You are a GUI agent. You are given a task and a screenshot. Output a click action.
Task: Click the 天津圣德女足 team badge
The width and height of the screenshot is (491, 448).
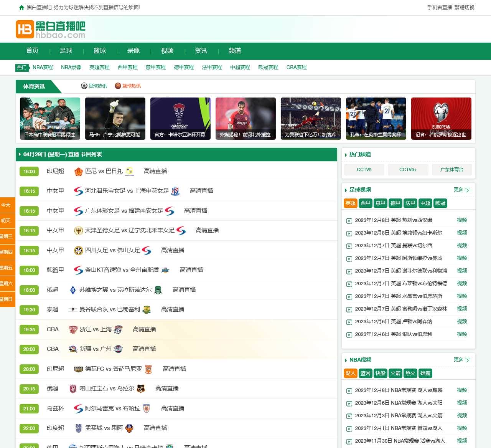(78, 230)
